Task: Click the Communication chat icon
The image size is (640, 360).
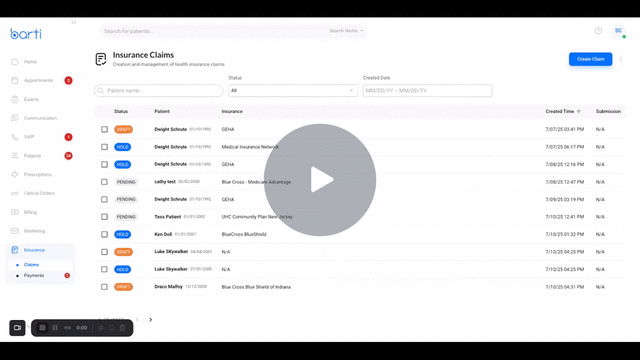Action: (15, 118)
